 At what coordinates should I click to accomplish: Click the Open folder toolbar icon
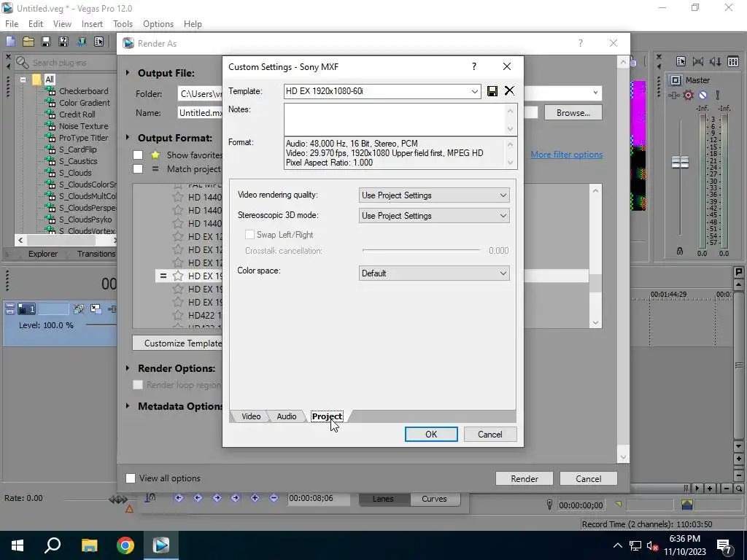point(28,42)
